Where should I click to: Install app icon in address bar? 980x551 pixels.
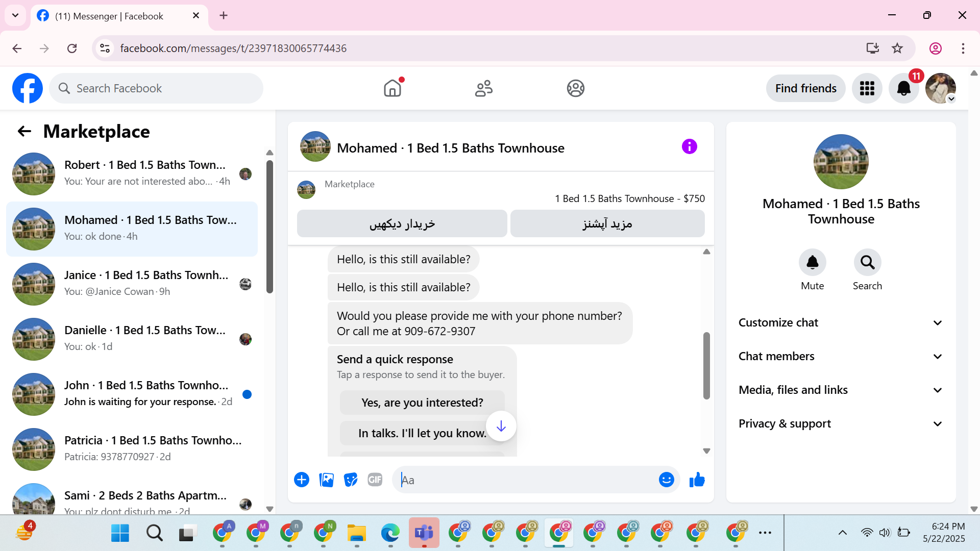[x=873, y=48]
